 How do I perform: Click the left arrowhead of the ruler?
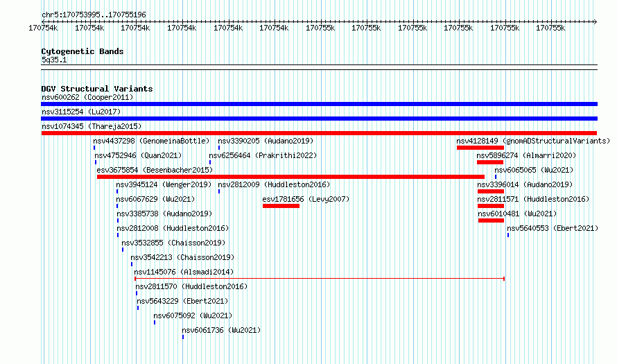tap(43, 21)
